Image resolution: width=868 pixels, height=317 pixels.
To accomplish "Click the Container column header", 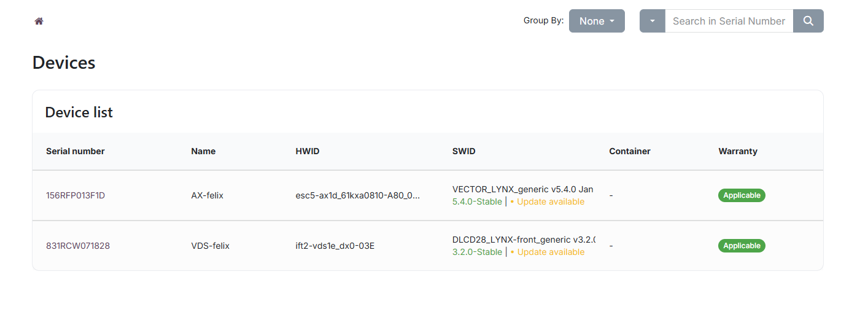I will point(629,151).
